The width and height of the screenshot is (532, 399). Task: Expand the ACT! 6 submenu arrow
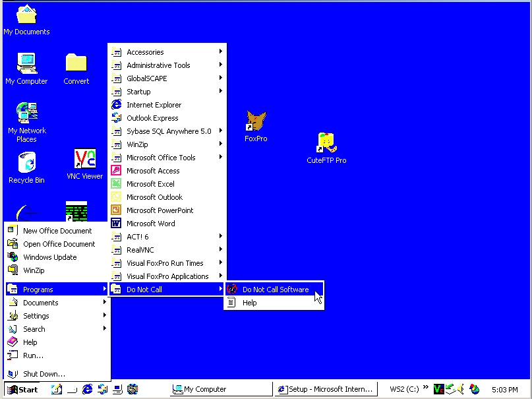(221, 236)
